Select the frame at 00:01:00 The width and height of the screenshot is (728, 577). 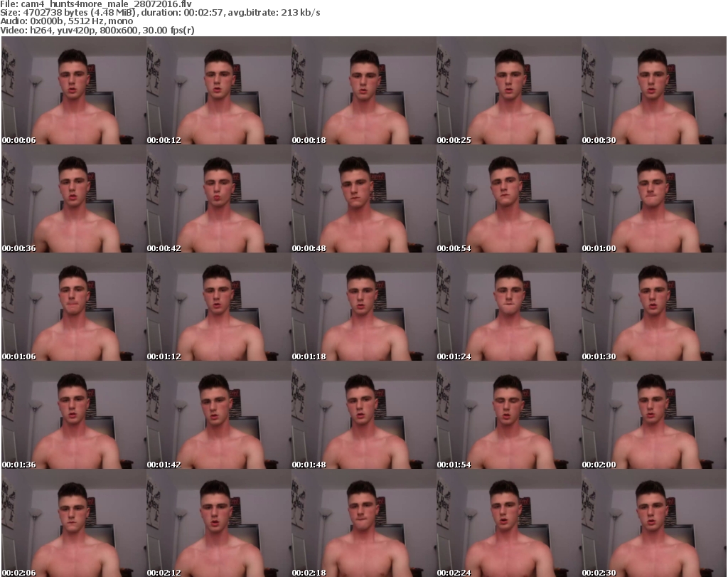pos(654,198)
